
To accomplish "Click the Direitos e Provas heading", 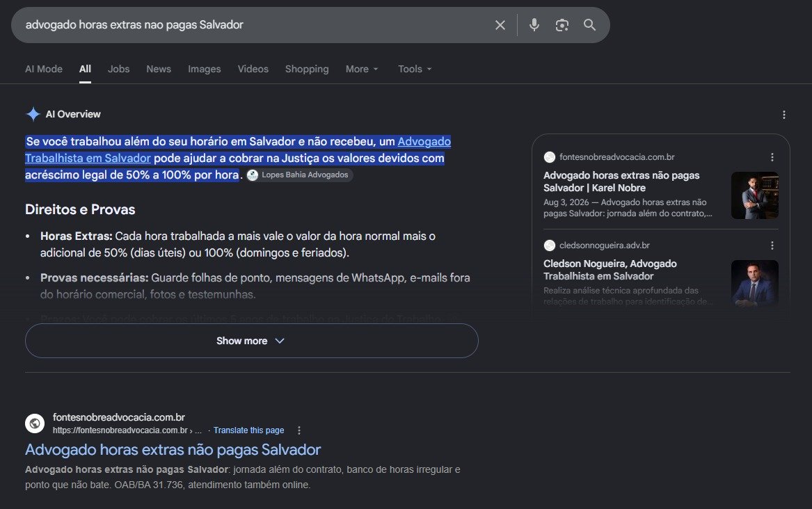I will click(80, 209).
